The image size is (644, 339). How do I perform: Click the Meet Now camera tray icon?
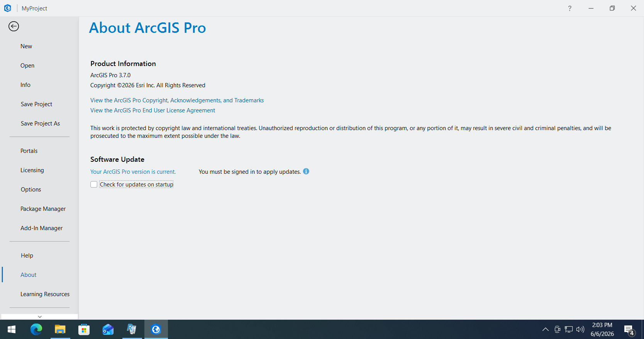tap(557, 329)
